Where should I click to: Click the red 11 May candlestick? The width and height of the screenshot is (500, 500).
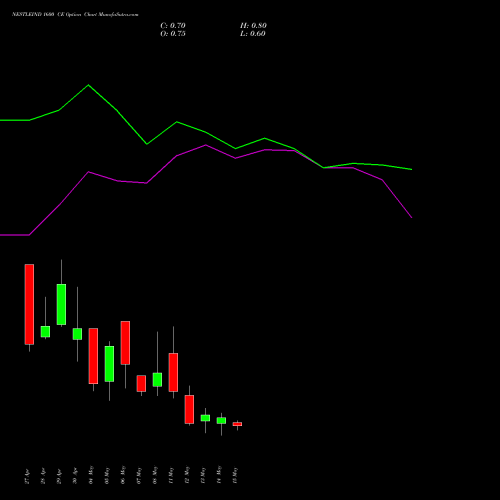tap(173, 372)
